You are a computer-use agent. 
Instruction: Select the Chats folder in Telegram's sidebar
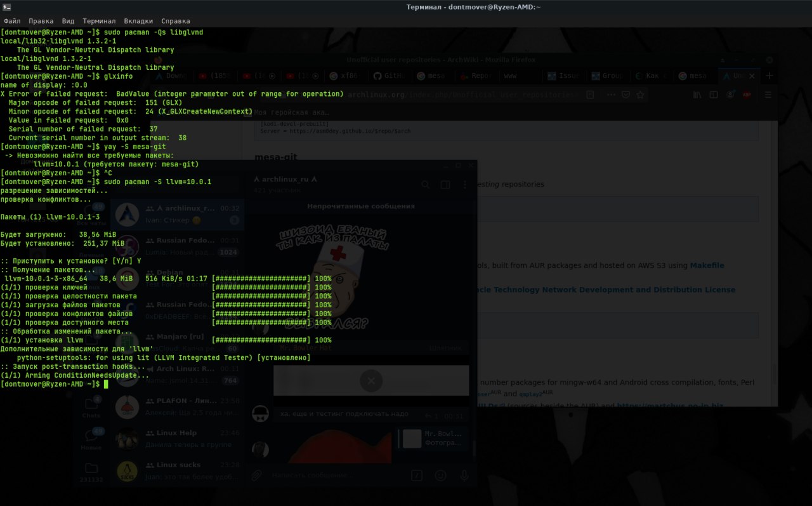[x=91, y=407]
